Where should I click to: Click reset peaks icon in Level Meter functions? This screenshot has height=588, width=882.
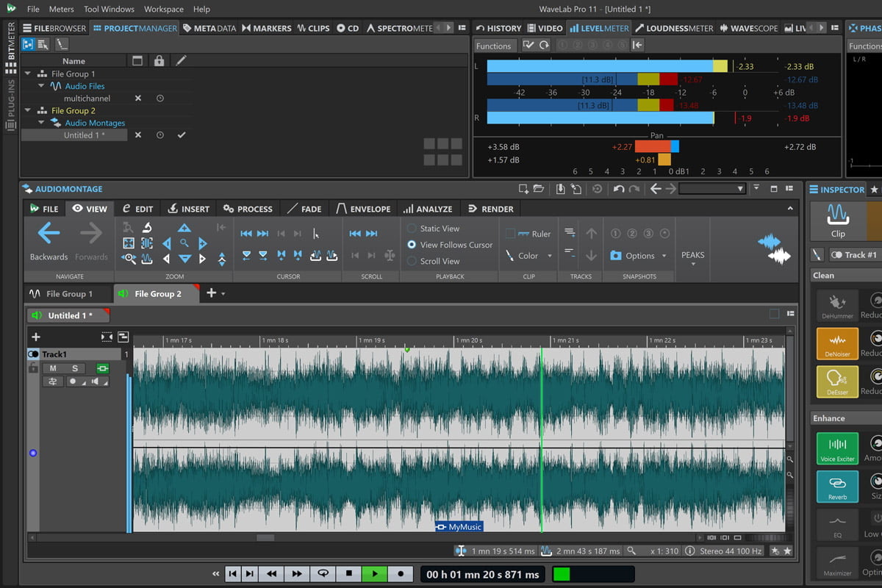tap(544, 45)
